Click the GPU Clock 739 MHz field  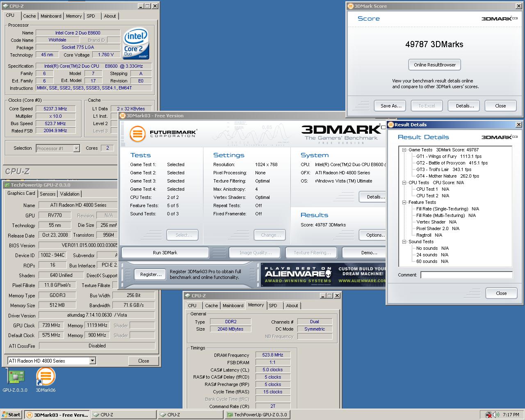[52, 325]
